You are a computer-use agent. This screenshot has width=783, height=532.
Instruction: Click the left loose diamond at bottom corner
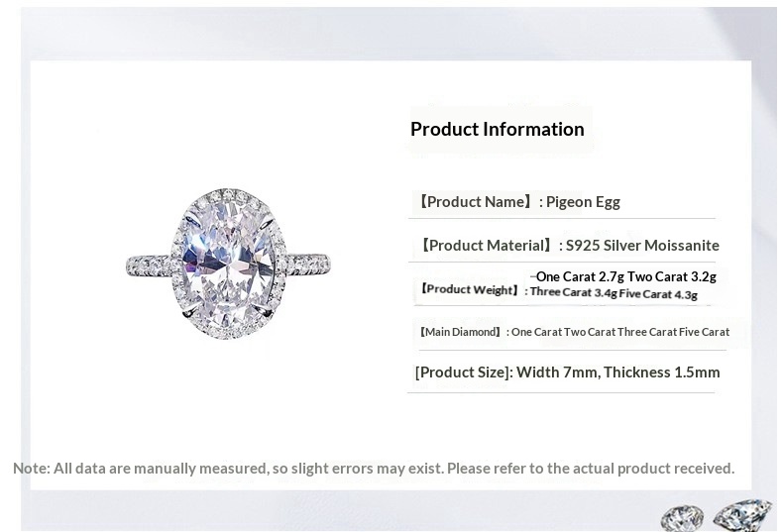[683, 518]
